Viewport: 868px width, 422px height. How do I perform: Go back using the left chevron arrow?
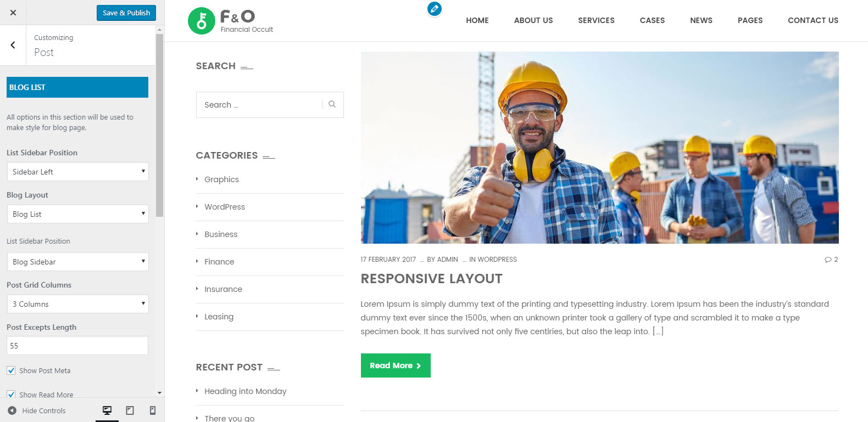[x=13, y=45]
